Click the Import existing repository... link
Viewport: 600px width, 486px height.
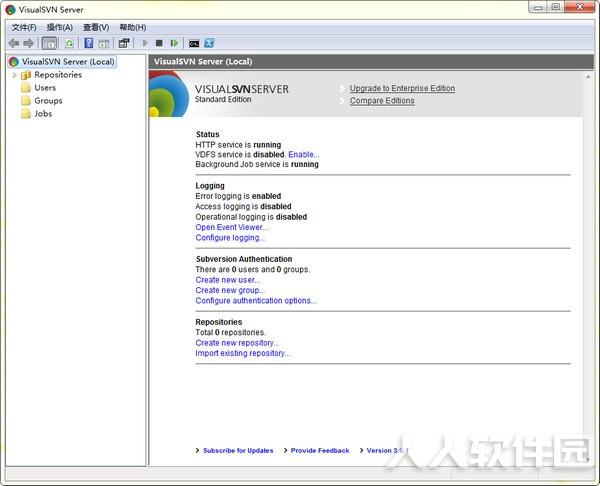(243, 353)
